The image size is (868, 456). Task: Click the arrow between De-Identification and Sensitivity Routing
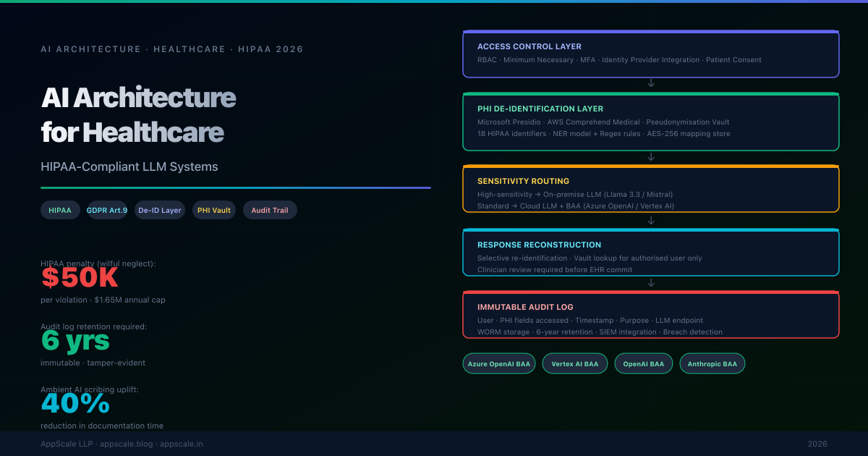pos(651,157)
